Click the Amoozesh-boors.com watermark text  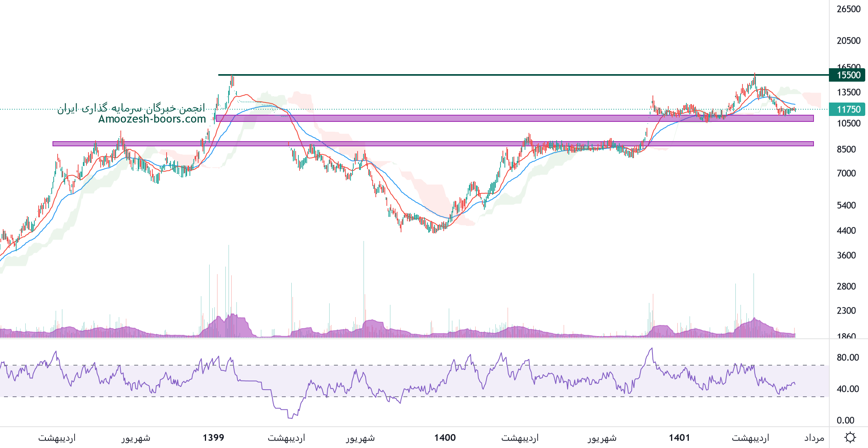pos(152,119)
